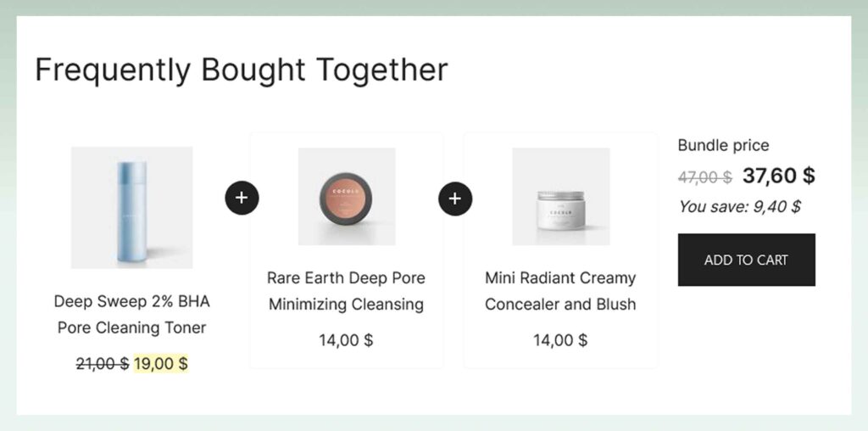Image resolution: width=868 pixels, height=431 pixels.
Task: Click the crossed-out 21,00 $ price
Action: 103,364
